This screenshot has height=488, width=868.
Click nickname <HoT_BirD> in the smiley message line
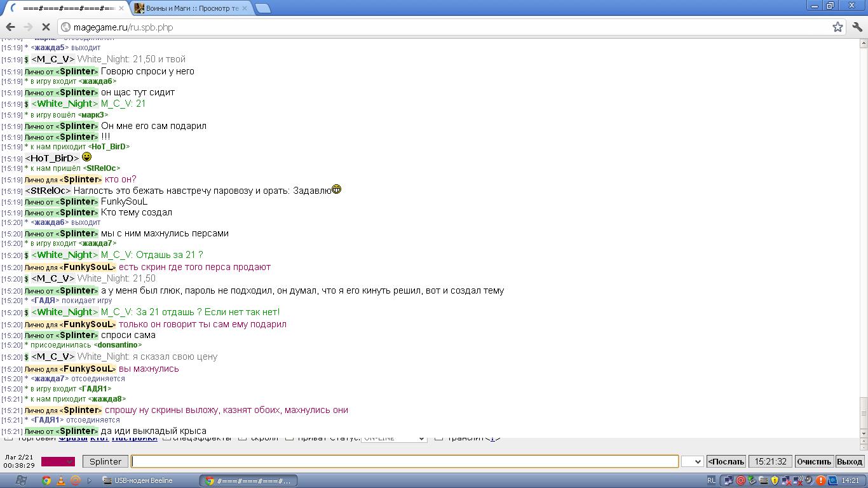pos(52,158)
